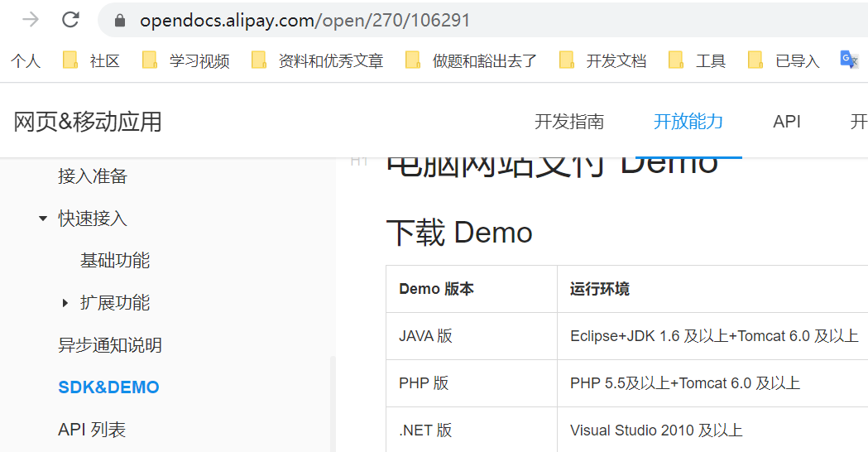Switch to 开发指南 tab
868x452 pixels.
pos(569,122)
